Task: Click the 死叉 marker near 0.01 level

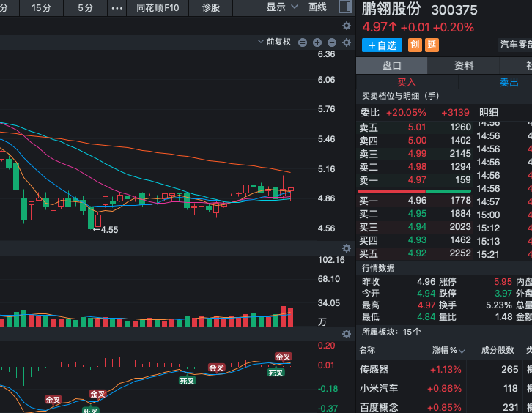Action: point(276,373)
